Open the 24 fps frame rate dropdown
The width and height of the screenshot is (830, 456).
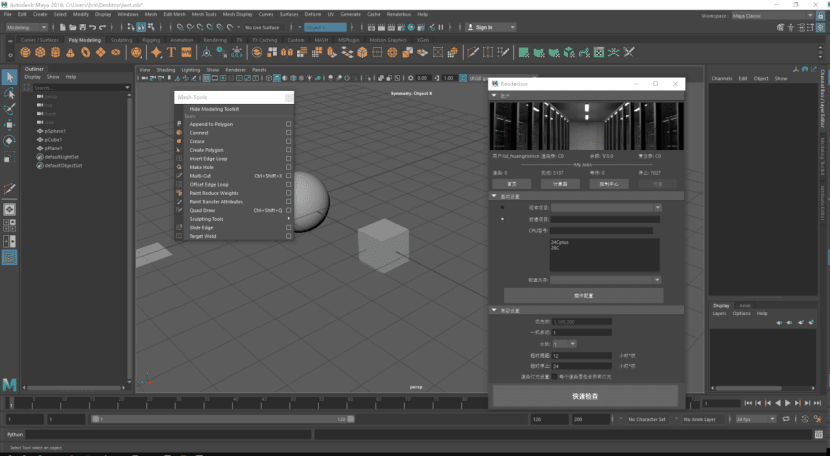(x=753, y=419)
